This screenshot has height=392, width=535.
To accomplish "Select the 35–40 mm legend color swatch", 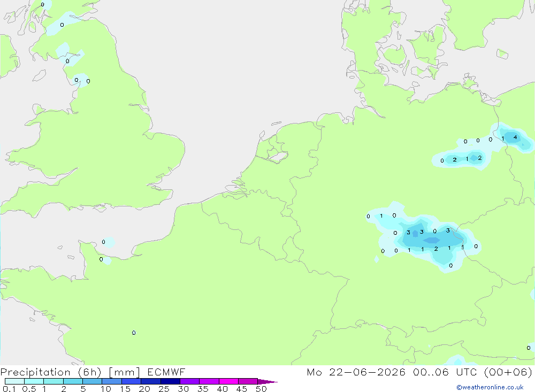I will (209, 381).
